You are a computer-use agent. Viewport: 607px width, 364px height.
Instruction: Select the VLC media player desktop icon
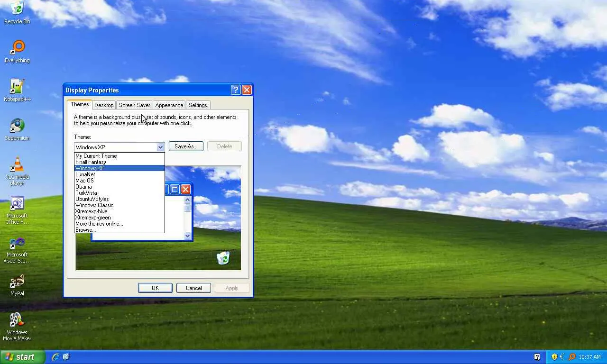click(17, 171)
